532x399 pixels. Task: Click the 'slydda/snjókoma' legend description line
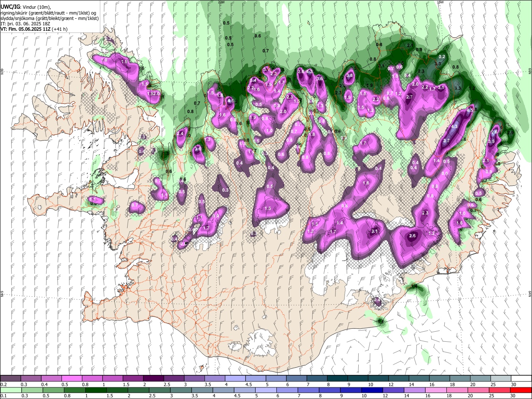(49, 18)
